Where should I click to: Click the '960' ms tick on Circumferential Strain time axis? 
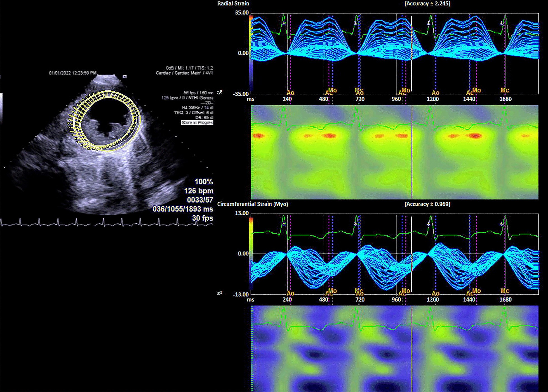pyautogui.click(x=396, y=300)
